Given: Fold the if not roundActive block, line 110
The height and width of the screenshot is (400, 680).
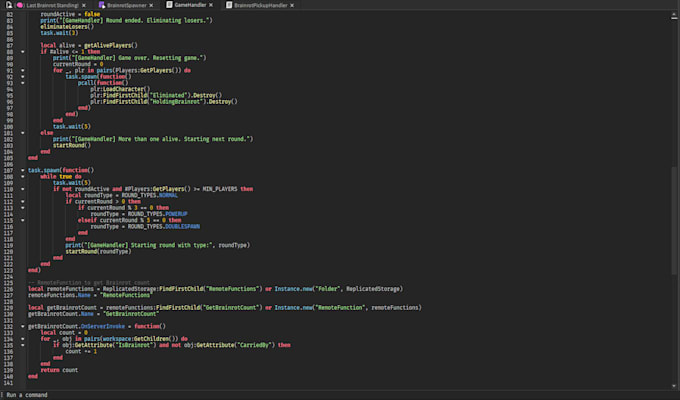Looking at the screenshot, I should point(23,189).
